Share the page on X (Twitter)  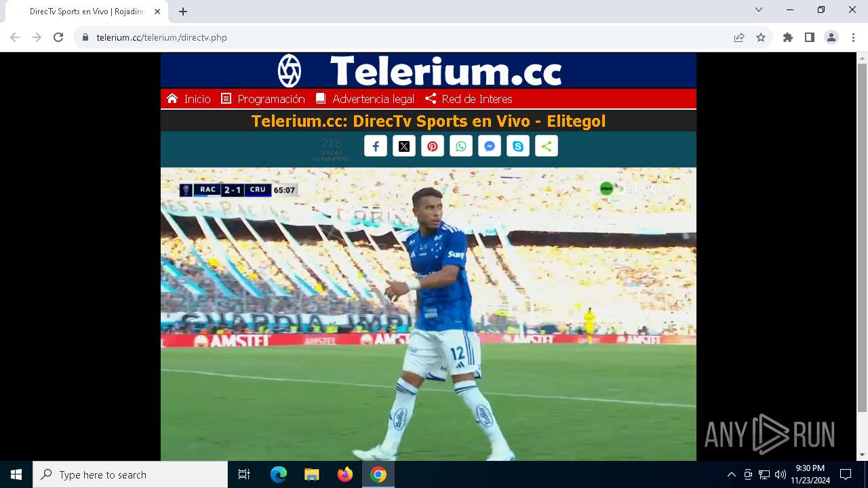404,146
